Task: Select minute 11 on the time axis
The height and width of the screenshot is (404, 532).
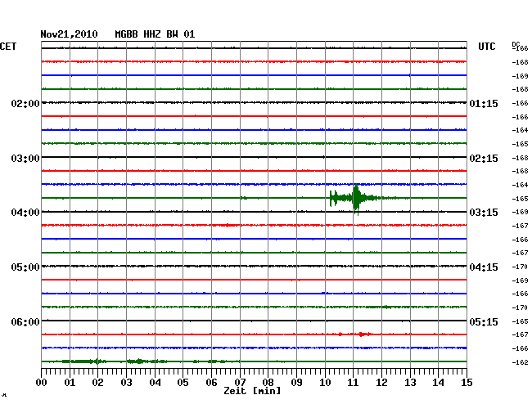Action: pyautogui.click(x=354, y=382)
